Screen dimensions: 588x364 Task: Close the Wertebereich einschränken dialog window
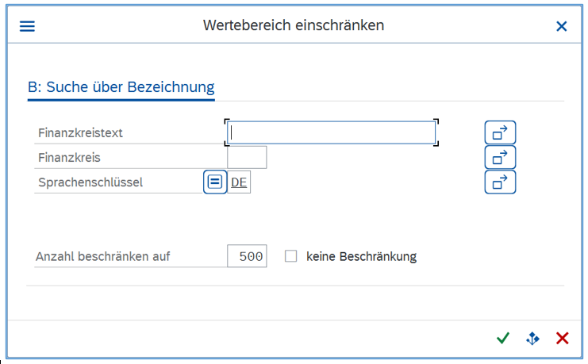[562, 26]
